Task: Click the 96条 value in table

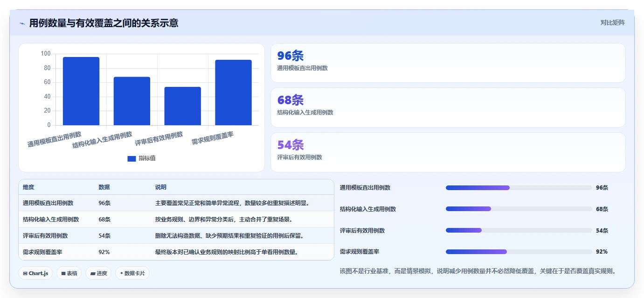Action: click(104, 203)
